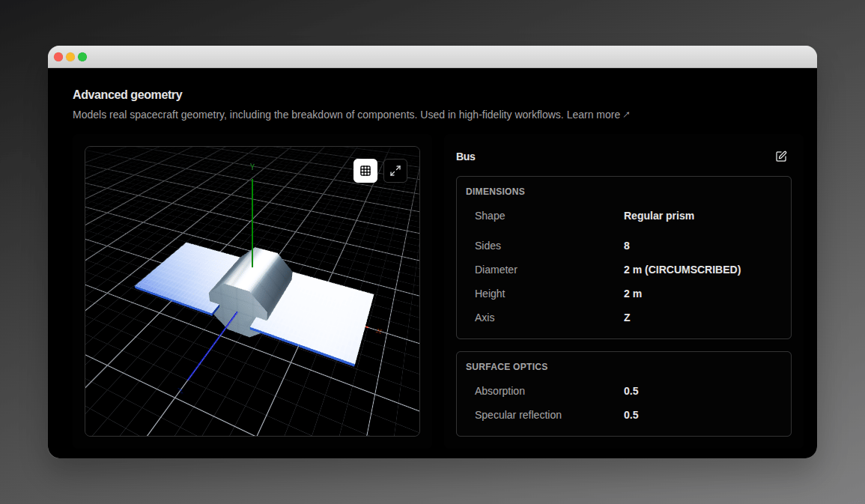Open the Learn more link

(x=598, y=115)
